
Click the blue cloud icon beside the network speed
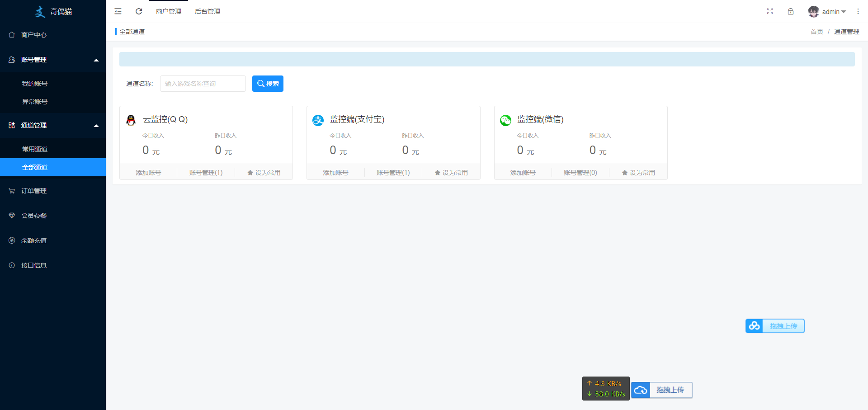[641, 390]
